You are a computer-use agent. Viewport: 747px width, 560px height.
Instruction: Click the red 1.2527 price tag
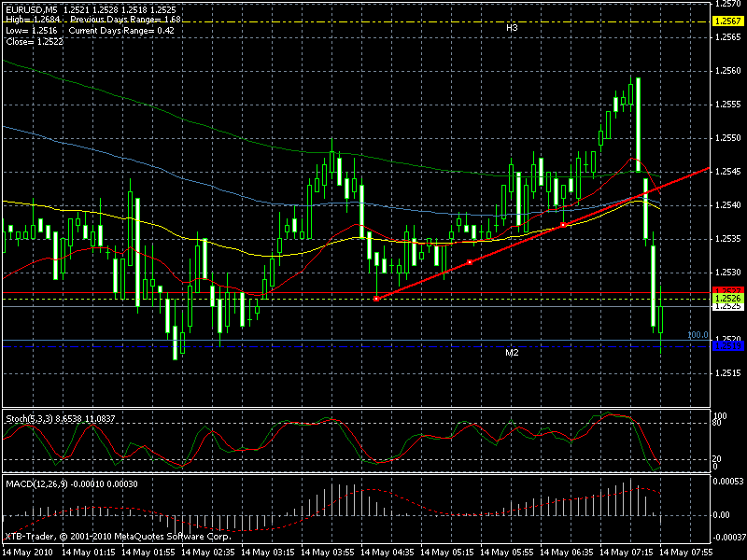coord(728,290)
